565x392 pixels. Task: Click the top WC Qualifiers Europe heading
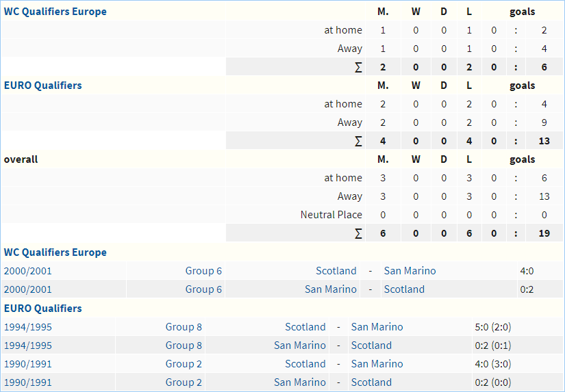(x=55, y=12)
